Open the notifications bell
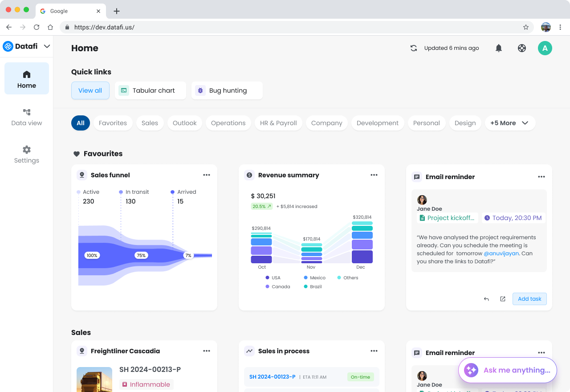Screen dimensions: 570x392 point(499,48)
